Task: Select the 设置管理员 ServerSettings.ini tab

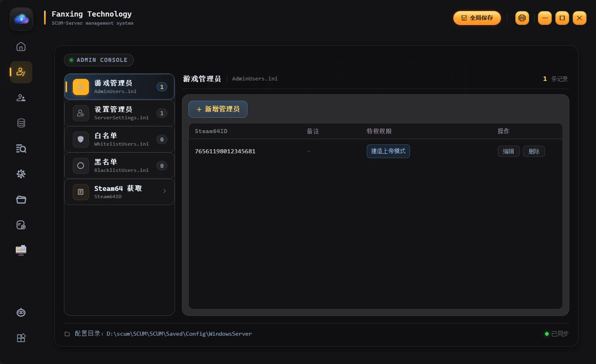Action: coord(120,113)
